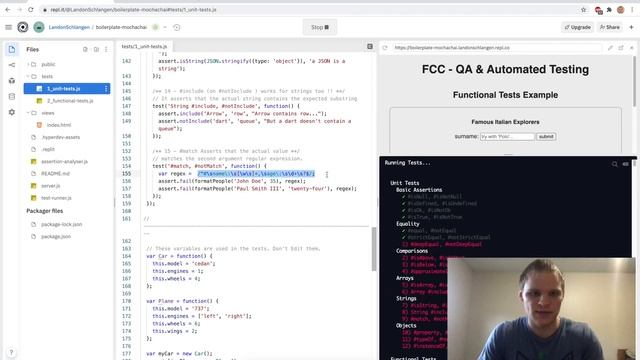The image size is (640, 360).
Task: Open the browser extensions puzzle icon
Action: click(609, 10)
